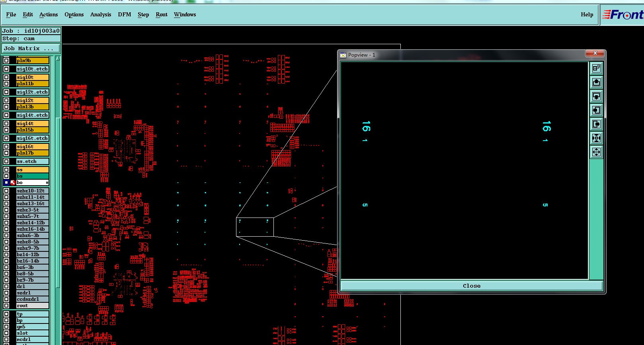Select the pln15b layer name
The width and height of the screenshot is (644, 345).
click(x=33, y=130)
